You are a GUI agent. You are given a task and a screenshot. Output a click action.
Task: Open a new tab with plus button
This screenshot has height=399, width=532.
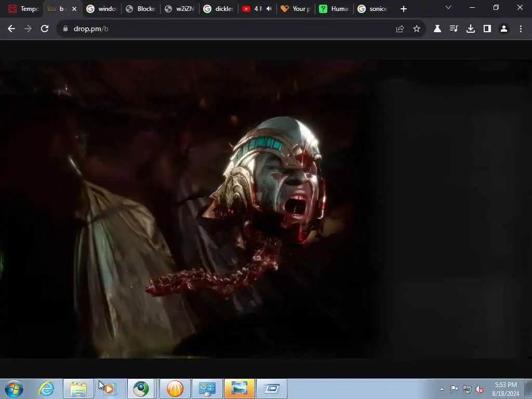tap(403, 9)
